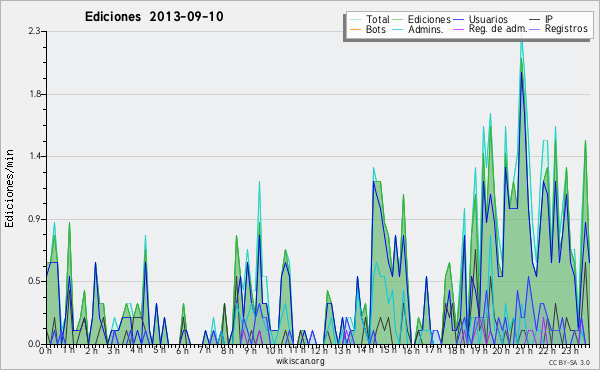600x370 pixels.
Task: Select the 'Registros' legend label
Action: 566,29
